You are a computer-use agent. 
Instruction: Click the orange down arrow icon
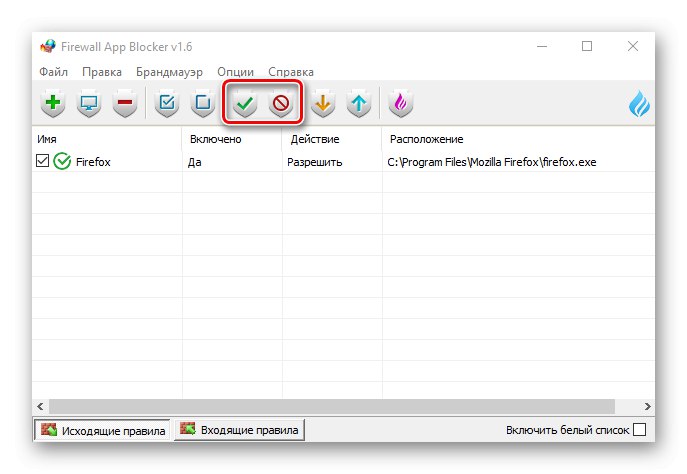click(x=323, y=103)
